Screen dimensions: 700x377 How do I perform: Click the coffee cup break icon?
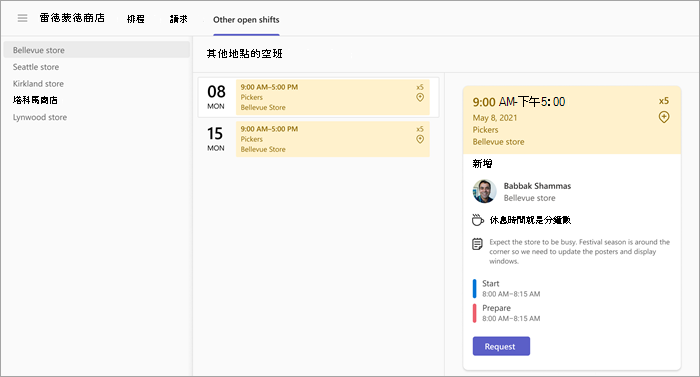(478, 220)
